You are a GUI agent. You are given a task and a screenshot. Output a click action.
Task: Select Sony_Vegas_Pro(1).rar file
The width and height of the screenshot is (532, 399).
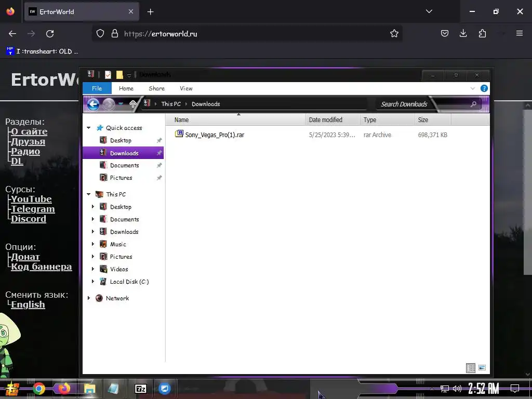pos(215,135)
